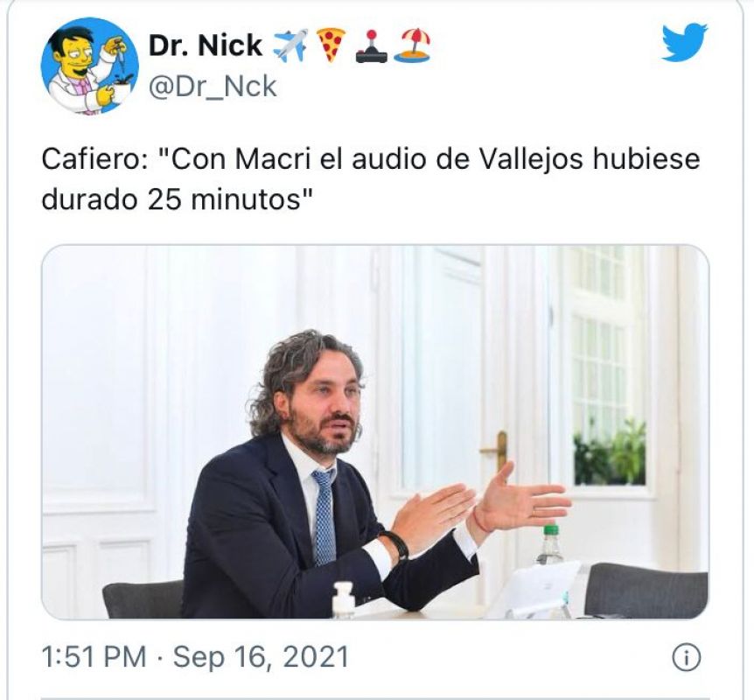Click the 1:51 PM timestamp

(94, 657)
